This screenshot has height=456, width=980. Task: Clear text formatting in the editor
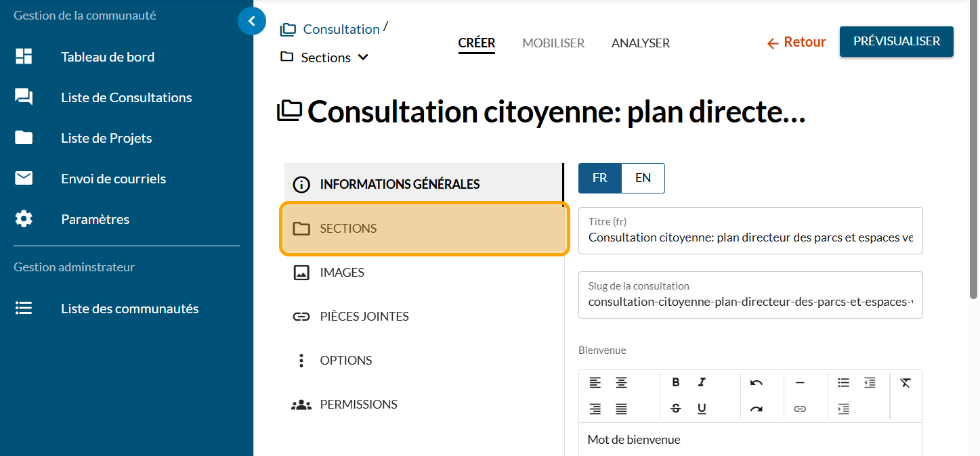[x=906, y=382]
